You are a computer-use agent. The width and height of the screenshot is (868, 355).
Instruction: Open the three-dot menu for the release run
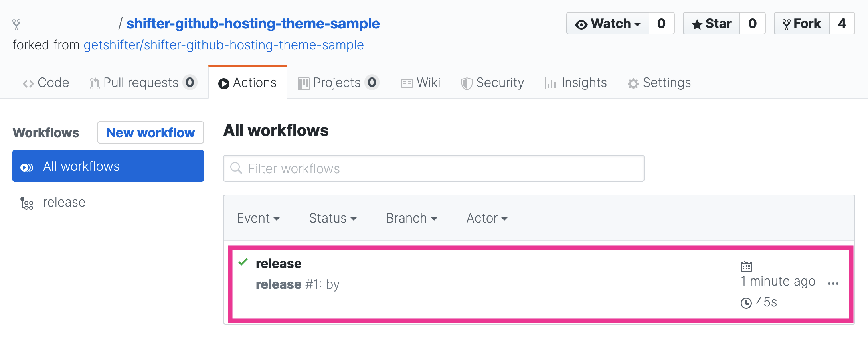tap(833, 284)
